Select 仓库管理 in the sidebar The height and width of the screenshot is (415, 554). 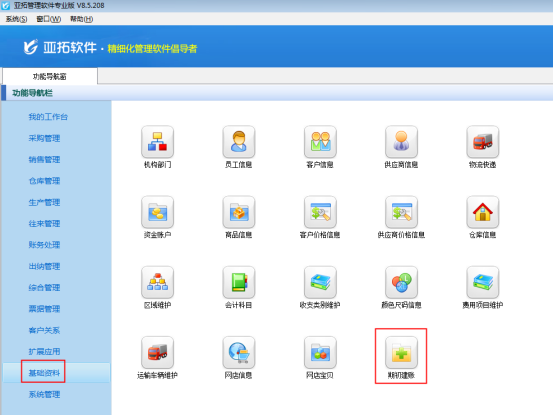tap(44, 181)
